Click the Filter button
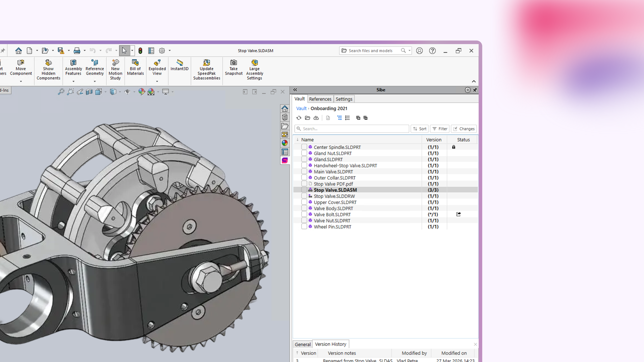Image resolution: width=644 pixels, height=362 pixels. (x=440, y=129)
